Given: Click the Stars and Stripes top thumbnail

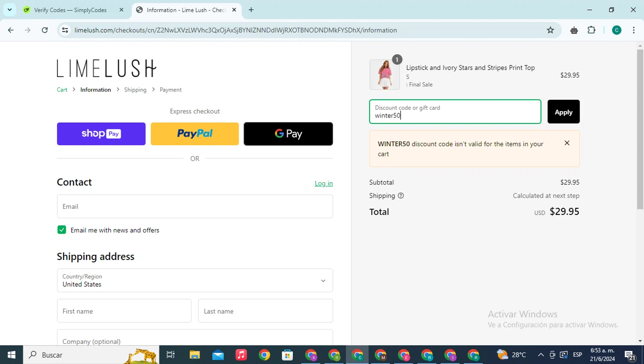Looking at the screenshot, I should click(x=385, y=74).
